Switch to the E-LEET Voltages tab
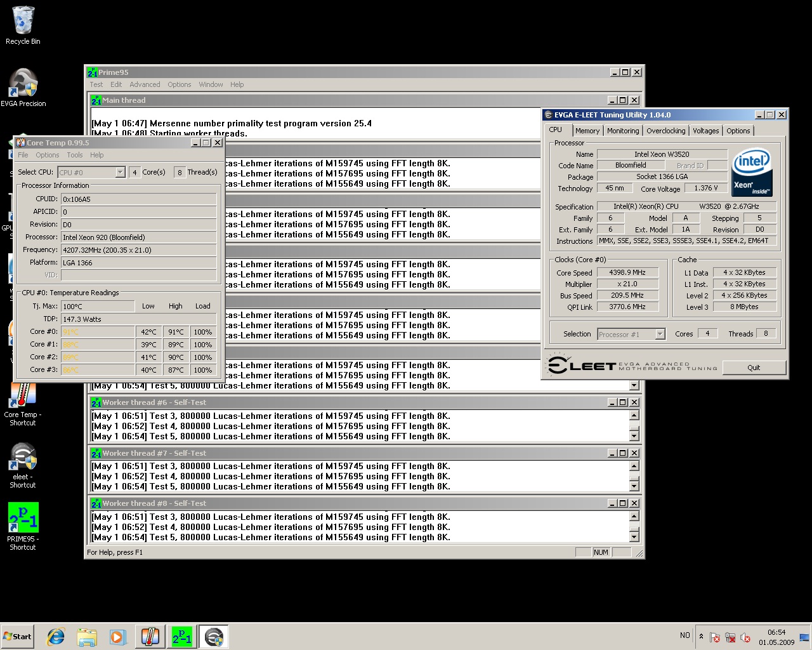812x650 pixels. pos(706,131)
